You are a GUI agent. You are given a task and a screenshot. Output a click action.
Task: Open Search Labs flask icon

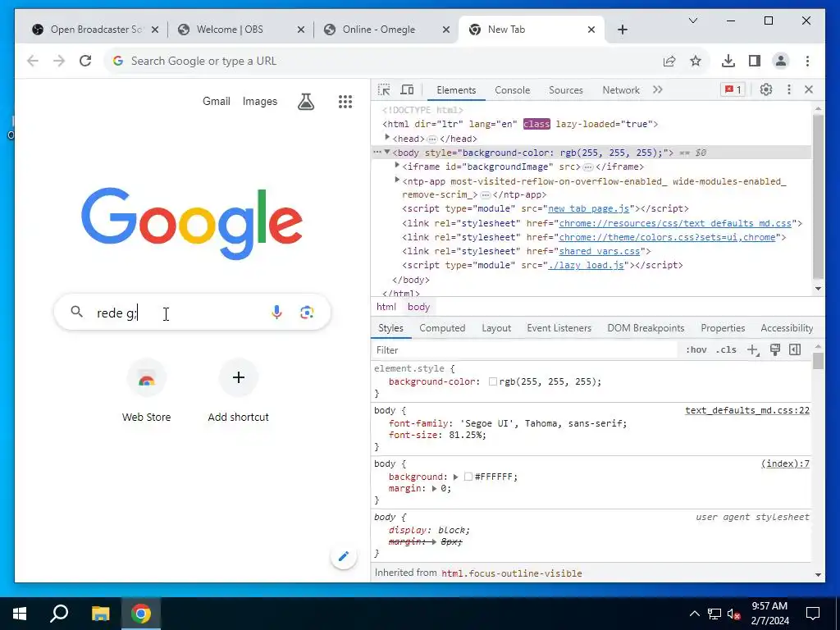(x=306, y=101)
